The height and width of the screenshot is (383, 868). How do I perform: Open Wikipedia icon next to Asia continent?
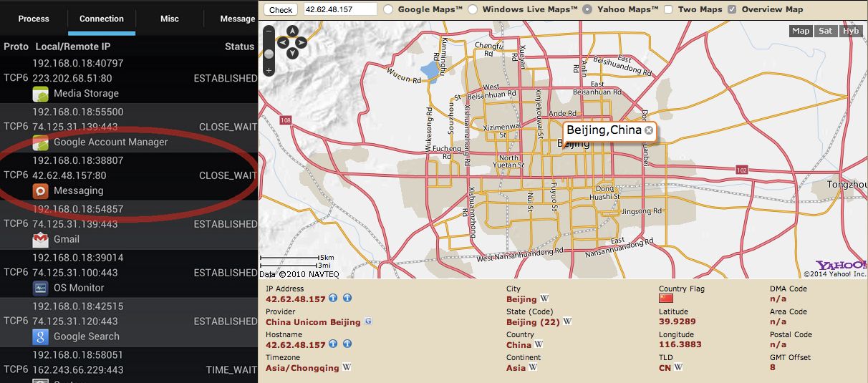click(x=533, y=368)
